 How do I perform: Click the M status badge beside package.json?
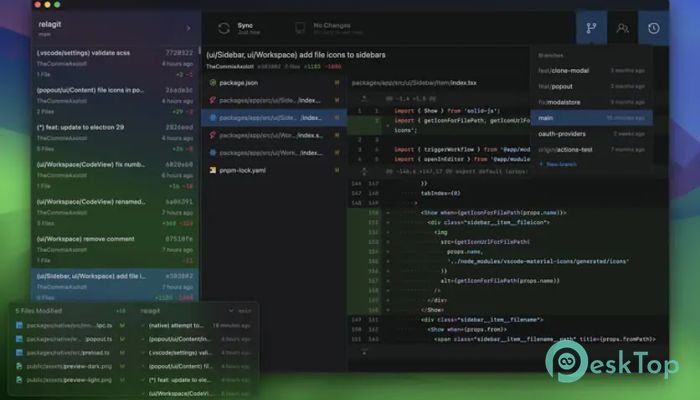[337, 83]
